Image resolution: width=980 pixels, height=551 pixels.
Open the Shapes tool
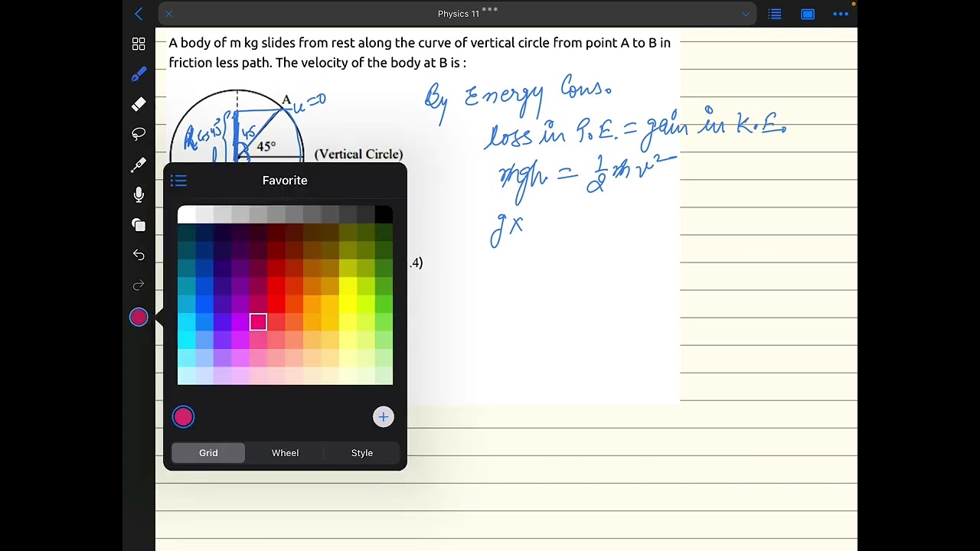(139, 225)
